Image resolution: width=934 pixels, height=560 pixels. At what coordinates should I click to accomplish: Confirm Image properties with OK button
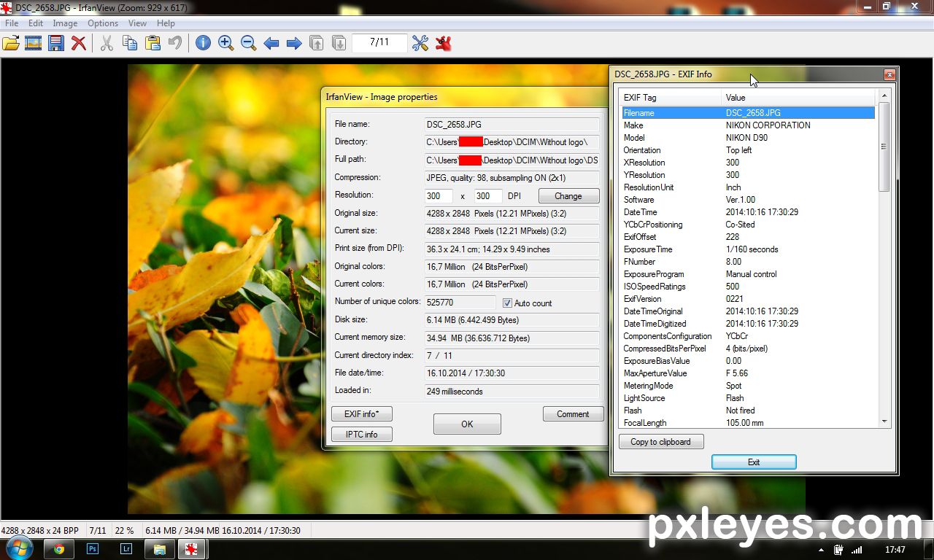click(467, 424)
